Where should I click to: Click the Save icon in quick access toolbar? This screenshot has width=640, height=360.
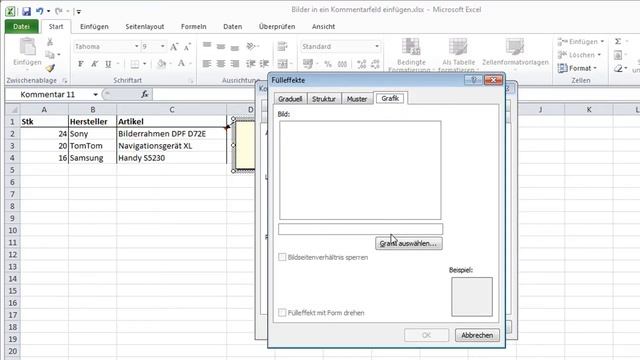(x=27, y=11)
